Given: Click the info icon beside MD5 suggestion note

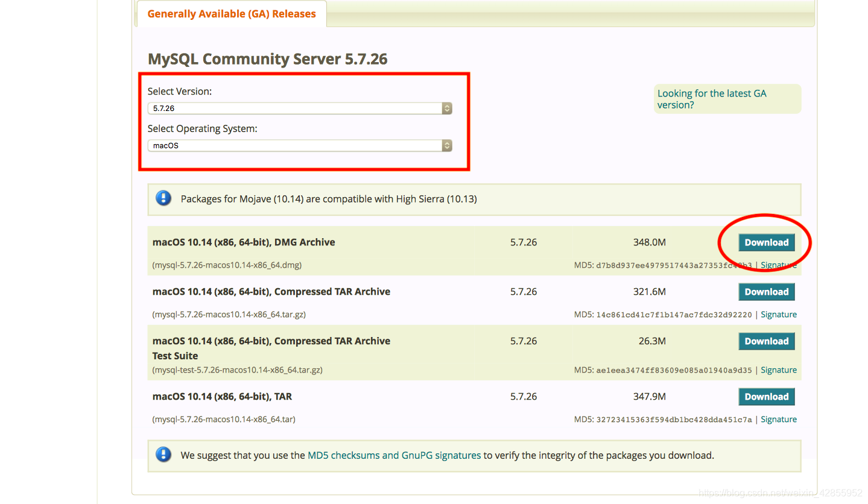Looking at the screenshot, I should [163, 455].
